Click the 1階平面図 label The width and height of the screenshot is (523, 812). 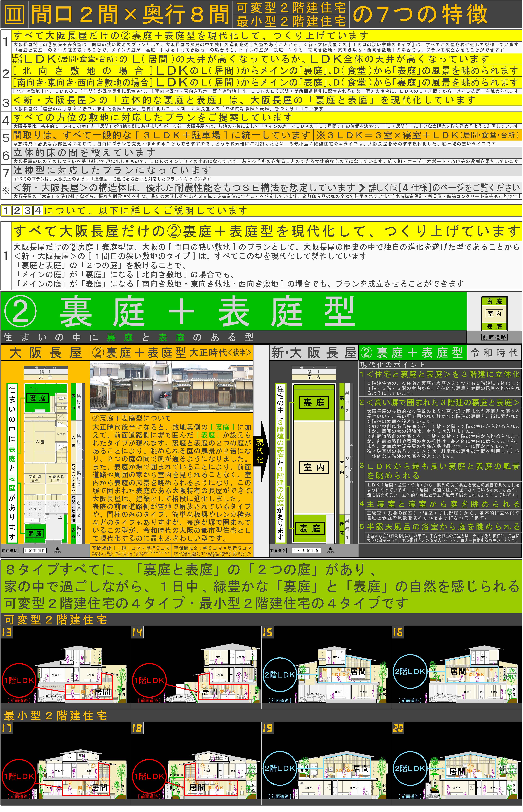click(x=35, y=551)
